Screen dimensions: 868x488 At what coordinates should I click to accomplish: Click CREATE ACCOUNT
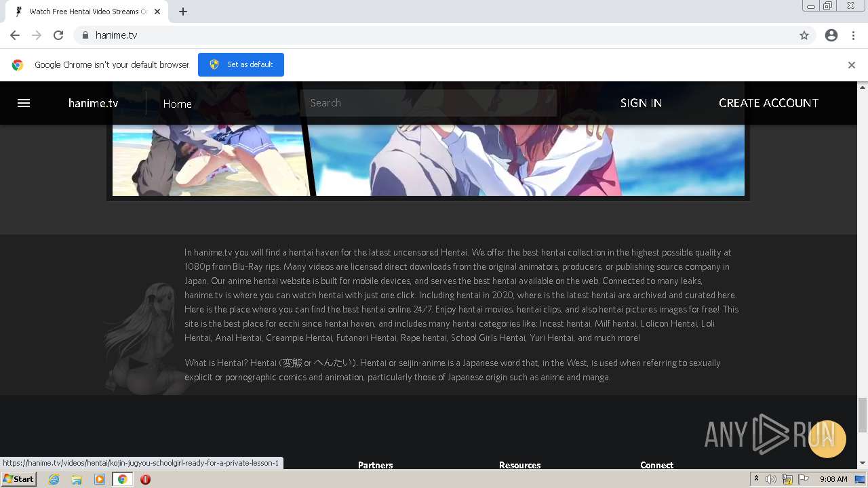coord(768,103)
